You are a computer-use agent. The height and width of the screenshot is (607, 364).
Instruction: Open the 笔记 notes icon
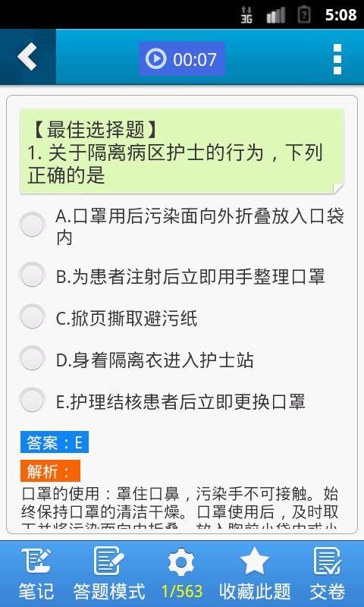tap(36, 561)
